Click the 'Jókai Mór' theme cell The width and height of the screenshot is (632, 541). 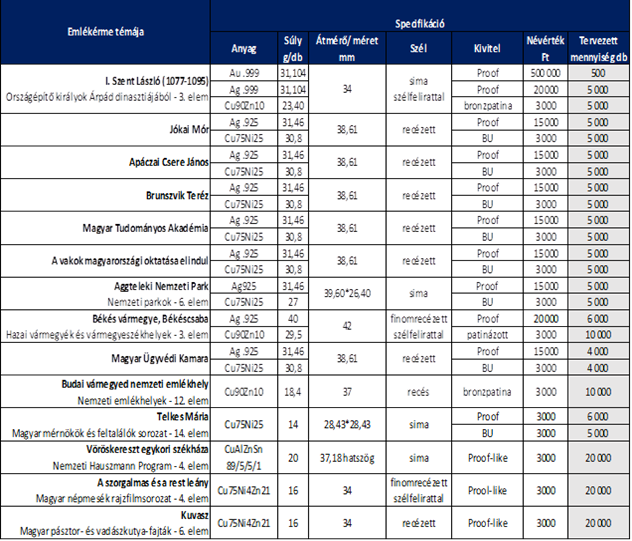[105, 130]
